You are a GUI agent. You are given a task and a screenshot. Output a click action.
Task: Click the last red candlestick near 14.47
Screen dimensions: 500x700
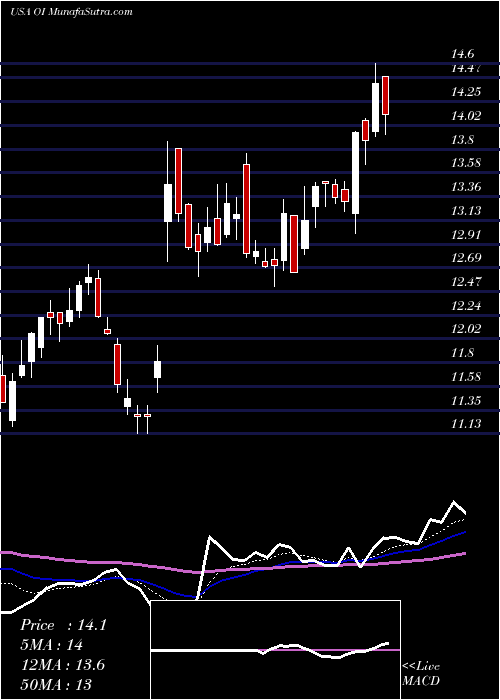(385, 96)
